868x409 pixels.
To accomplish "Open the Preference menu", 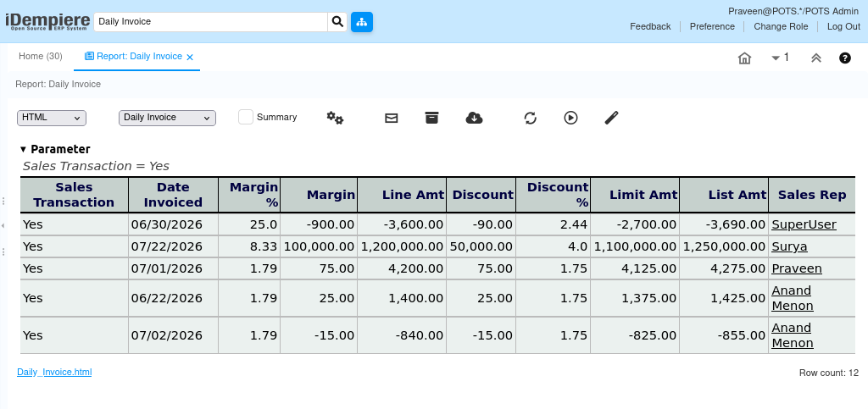I will pos(712,26).
